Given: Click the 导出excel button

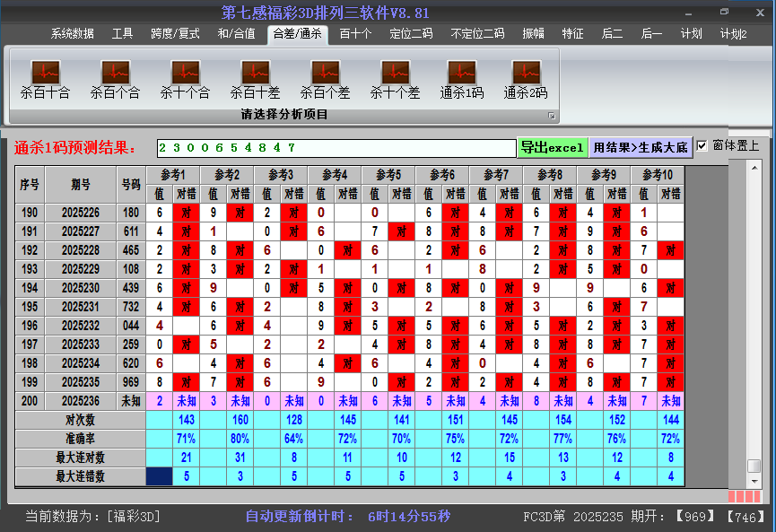Looking at the screenshot, I should coord(552,147).
